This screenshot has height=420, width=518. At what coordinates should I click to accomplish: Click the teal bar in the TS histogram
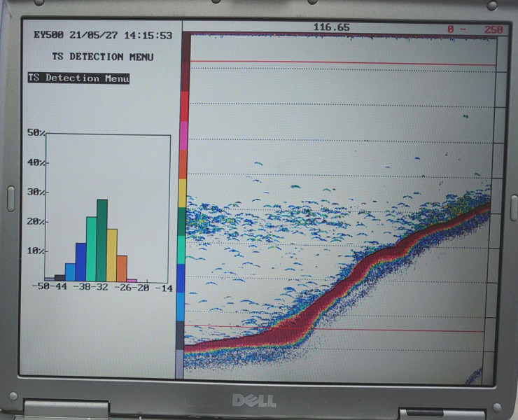91,248
